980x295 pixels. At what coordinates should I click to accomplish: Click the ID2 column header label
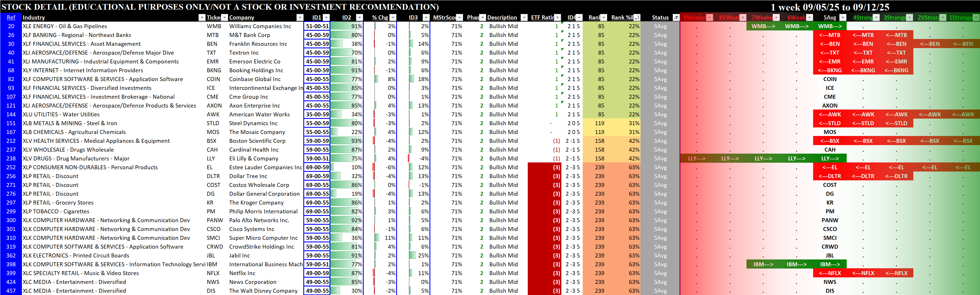click(346, 17)
